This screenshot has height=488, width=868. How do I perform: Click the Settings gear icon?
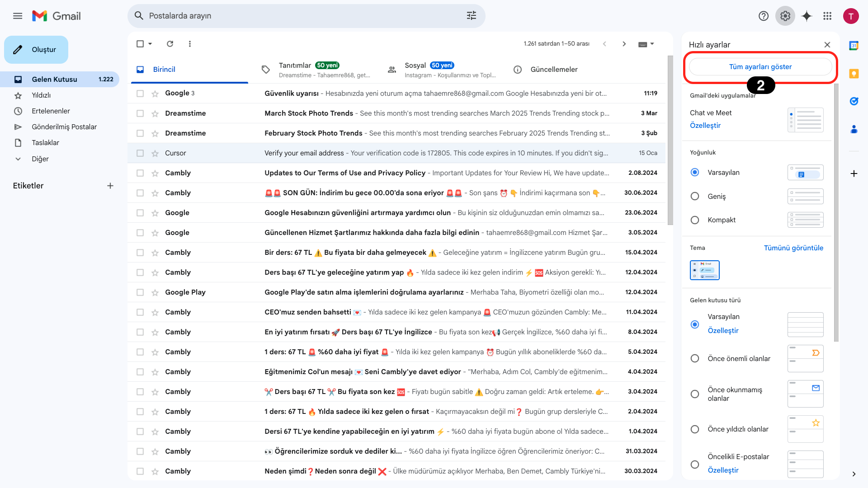[785, 16]
